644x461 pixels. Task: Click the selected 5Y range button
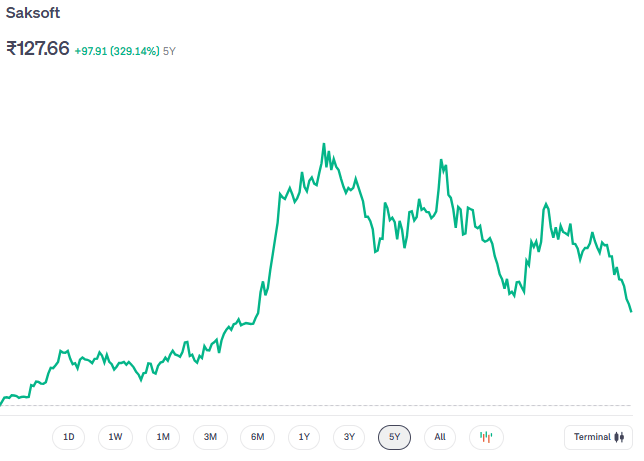[x=395, y=437]
